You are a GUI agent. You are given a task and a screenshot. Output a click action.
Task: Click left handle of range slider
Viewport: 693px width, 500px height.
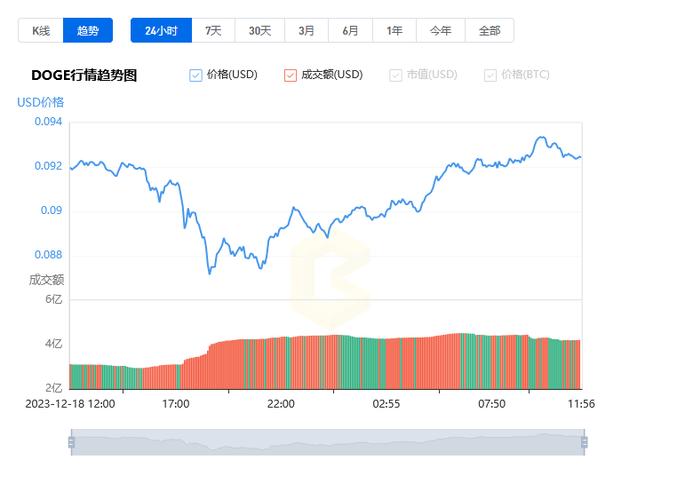[72, 441]
